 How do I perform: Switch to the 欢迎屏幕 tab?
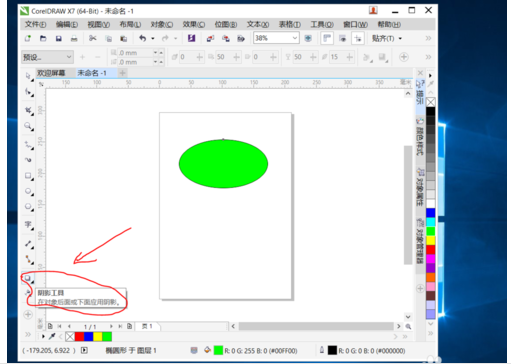pyautogui.click(x=51, y=73)
